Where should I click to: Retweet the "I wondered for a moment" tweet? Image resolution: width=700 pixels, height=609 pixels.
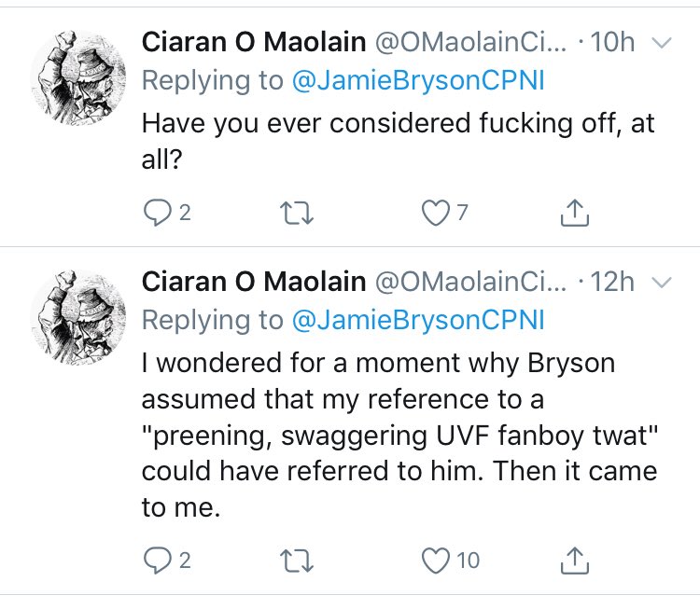[296, 560]
